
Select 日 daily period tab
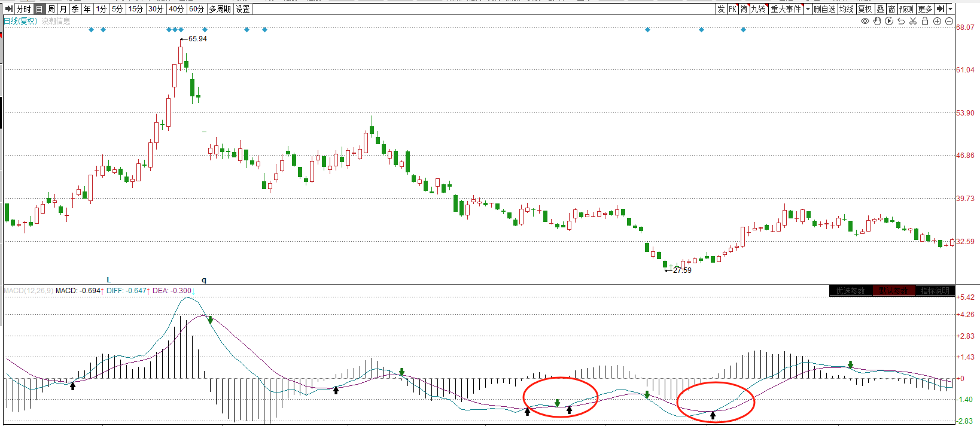(39, 9)
